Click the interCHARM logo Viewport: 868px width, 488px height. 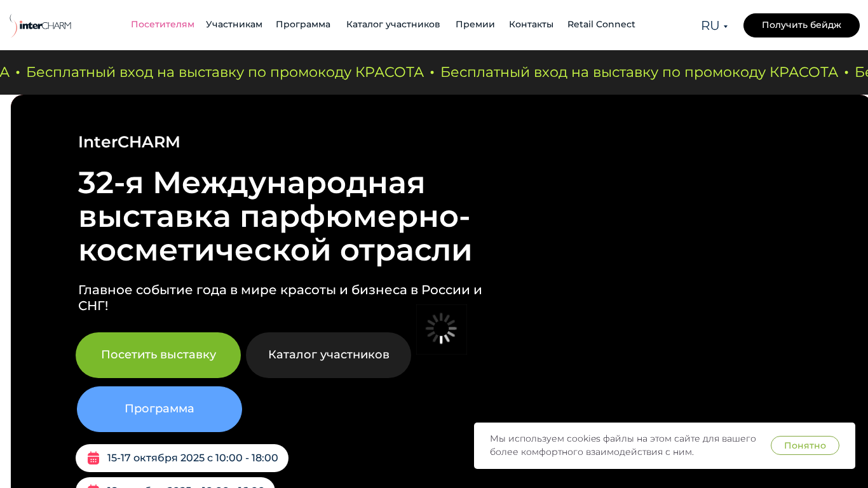tap(41, 25)
